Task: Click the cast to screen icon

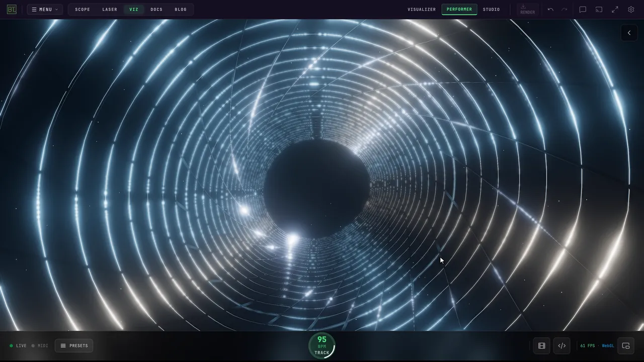Action: (599, 10)
